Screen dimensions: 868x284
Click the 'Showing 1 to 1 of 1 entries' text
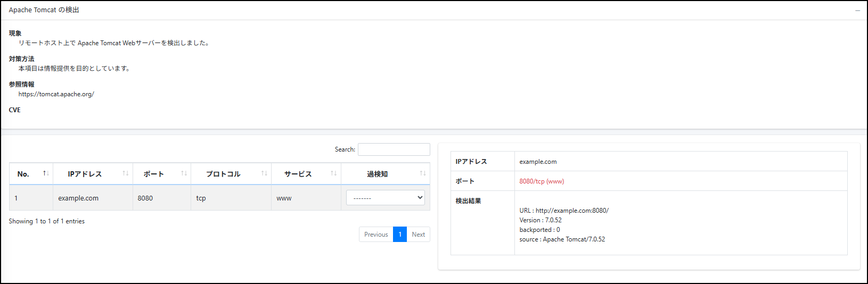(47, 221)
